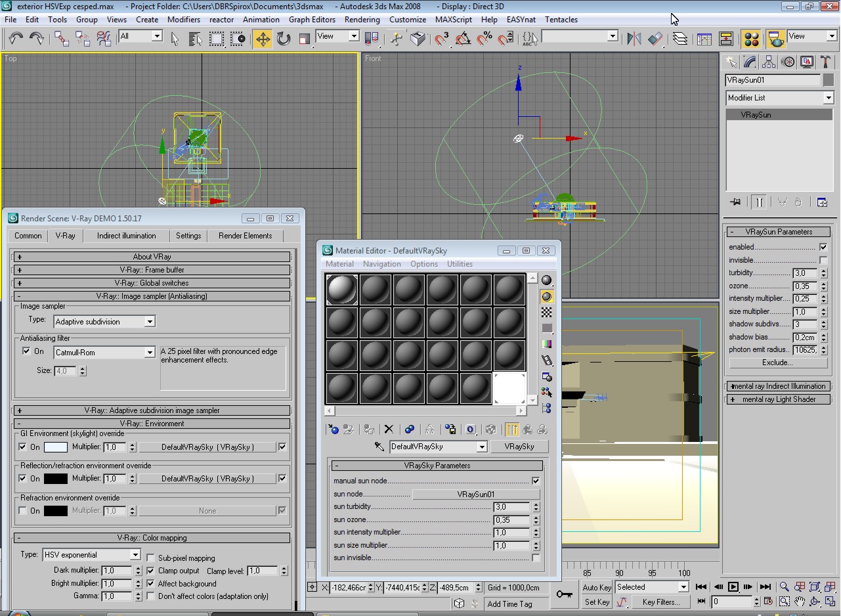841x616 pixels.
Task: Choose the Select Object arrow tool
Action: [x=175, y=39]
